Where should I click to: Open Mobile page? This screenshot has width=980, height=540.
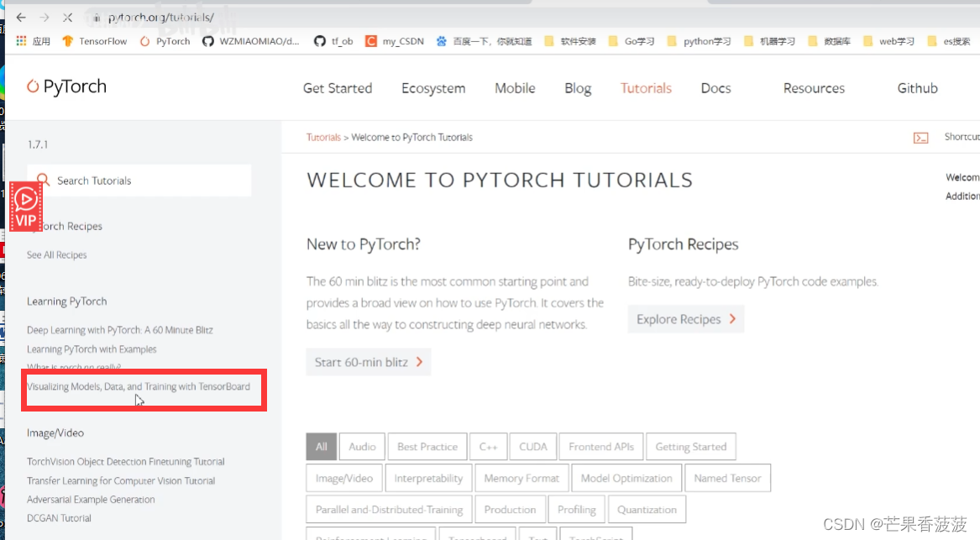pos(515,88)
